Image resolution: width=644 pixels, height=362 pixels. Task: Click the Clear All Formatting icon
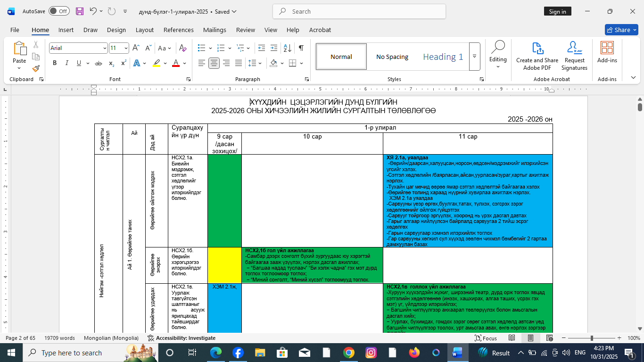183,48
